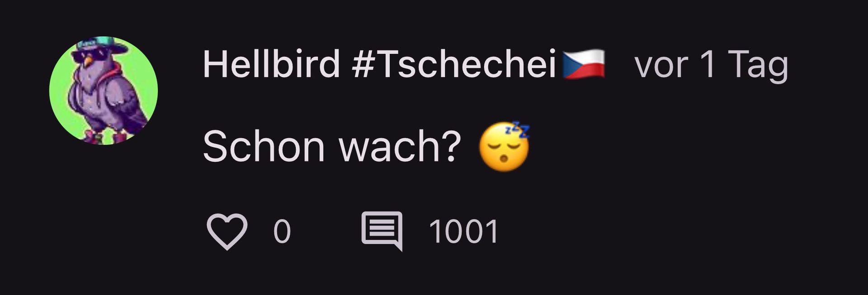This screenshot has width=868, height=295.
Task: Click the word 'Tag' in the timestamp
Action: tap(758, 66)
